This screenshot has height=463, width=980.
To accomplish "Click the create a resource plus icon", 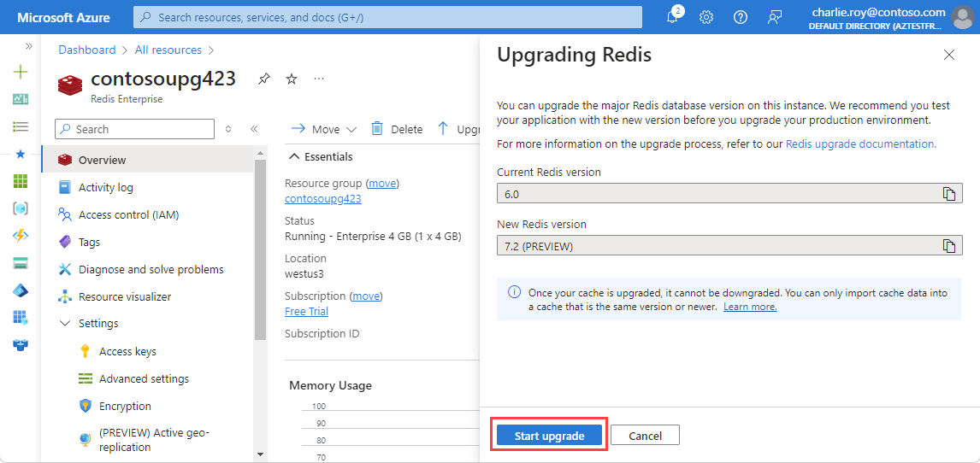I will pos(21,72).
